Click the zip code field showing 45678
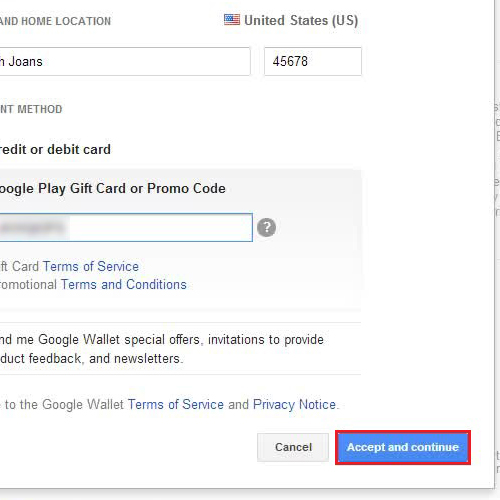The height and width of the screenshot is (500, 500). pyautogui.click(x=313, y=61)
